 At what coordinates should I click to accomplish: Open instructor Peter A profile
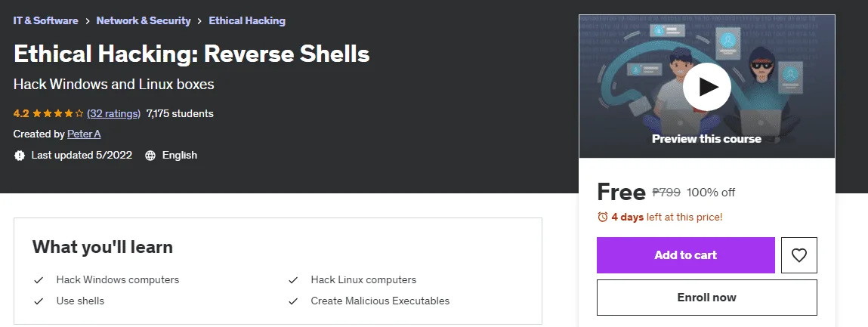84,134
